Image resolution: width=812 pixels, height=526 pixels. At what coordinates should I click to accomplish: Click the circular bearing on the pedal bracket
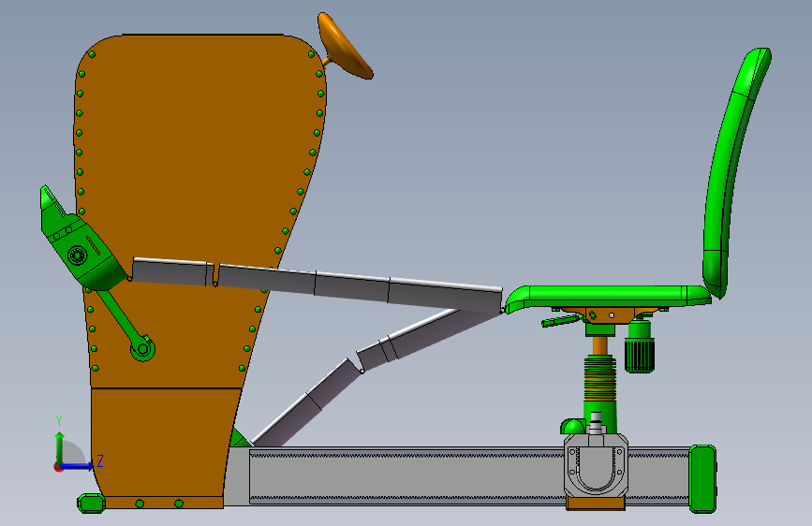coord(77,256)
